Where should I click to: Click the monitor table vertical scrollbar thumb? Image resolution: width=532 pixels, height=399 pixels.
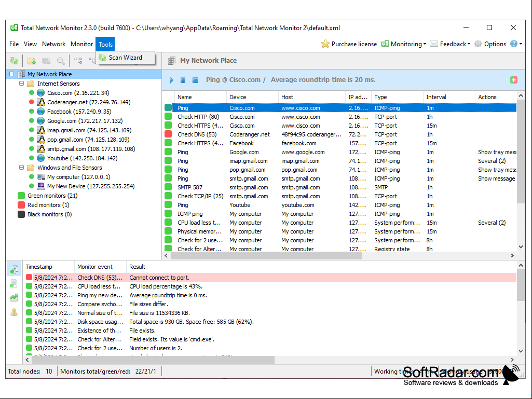(x=521, y=152)
